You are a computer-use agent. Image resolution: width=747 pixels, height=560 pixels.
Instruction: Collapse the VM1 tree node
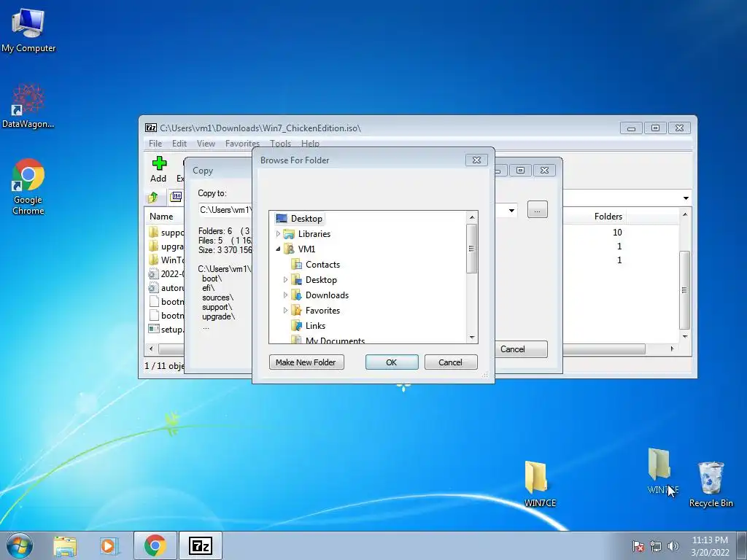[278, 249]
